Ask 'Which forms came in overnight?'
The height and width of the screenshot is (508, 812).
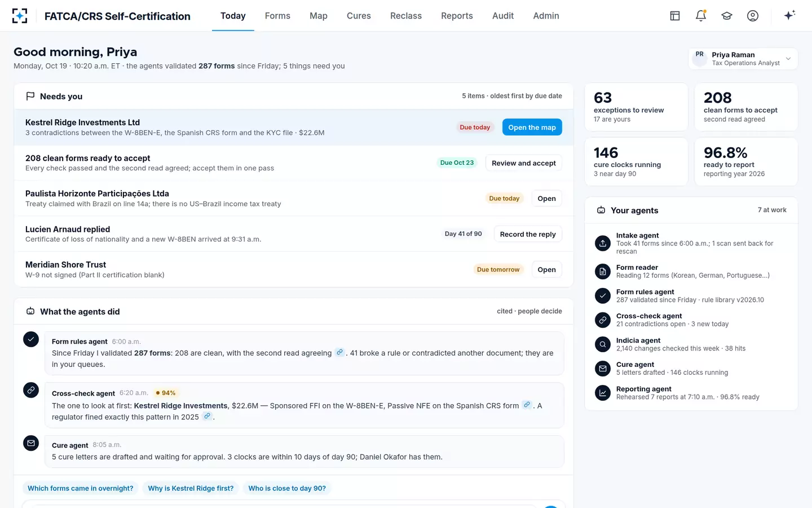click(x=81, y=488)
